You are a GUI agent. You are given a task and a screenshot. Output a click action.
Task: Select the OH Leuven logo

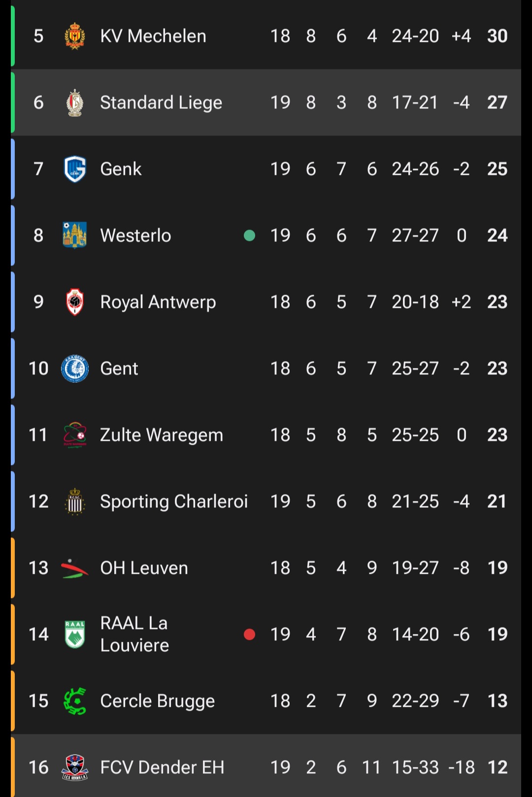pyautogui.click(x=75, y=568)
